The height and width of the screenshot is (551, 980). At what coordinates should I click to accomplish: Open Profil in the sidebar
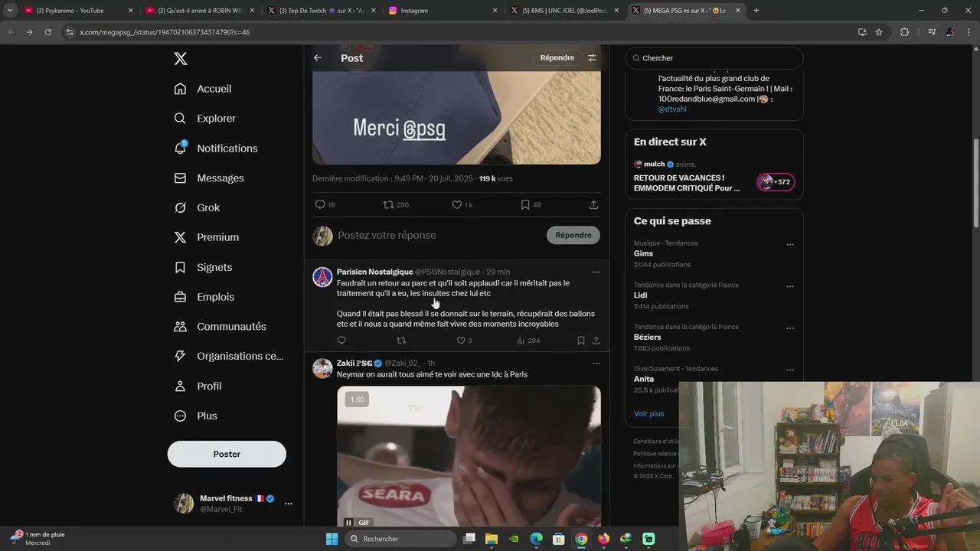(x=198, y=386)
